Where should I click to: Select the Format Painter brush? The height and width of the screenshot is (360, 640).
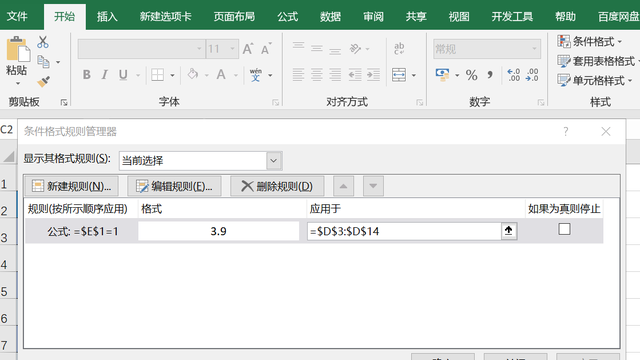coord(43,81)
